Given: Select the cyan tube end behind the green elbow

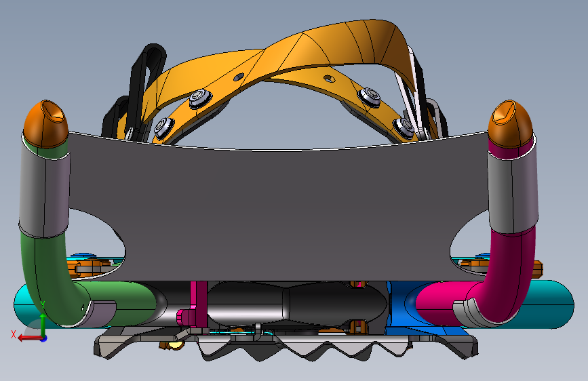Looking at the screenshot, I should tap(26, 306).
